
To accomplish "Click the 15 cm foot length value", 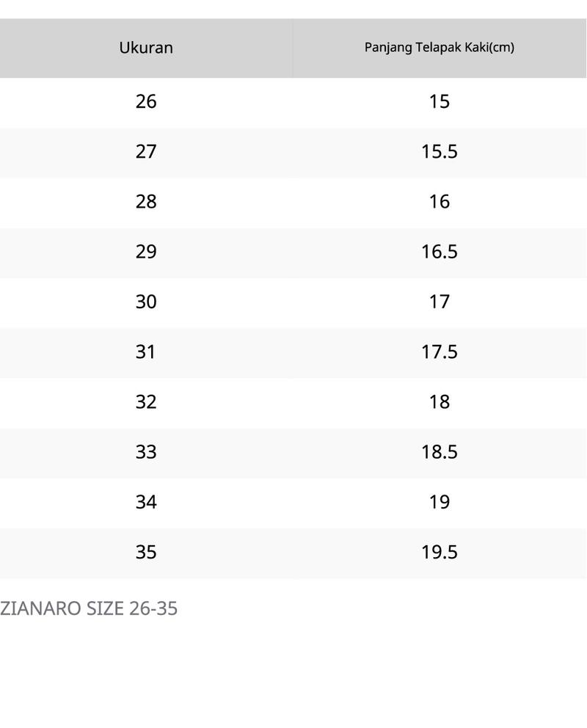I will click(x=440, y=102).
